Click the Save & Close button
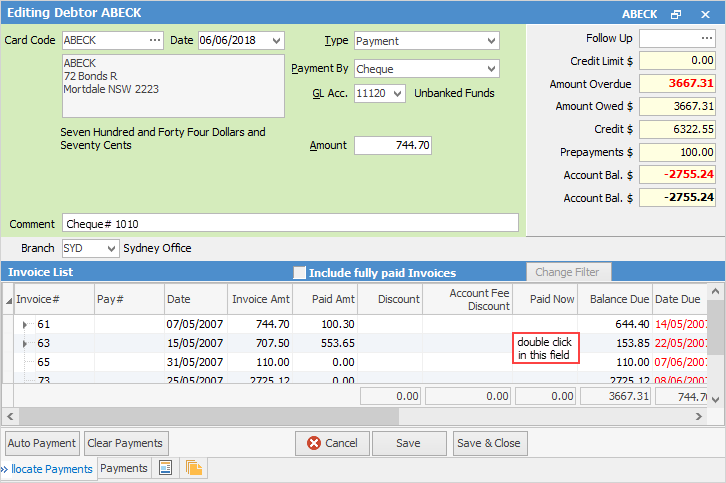Viewport: 726px width, 483px height. 489,443
